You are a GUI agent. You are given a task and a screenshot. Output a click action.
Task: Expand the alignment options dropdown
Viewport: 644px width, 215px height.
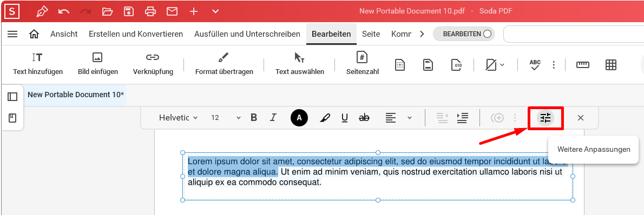click(410, 118)
